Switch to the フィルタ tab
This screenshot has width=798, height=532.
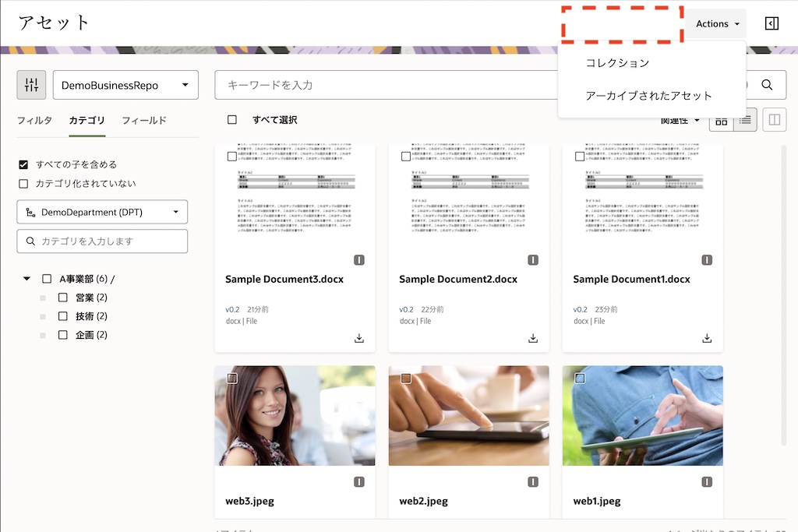click(34, 121)
